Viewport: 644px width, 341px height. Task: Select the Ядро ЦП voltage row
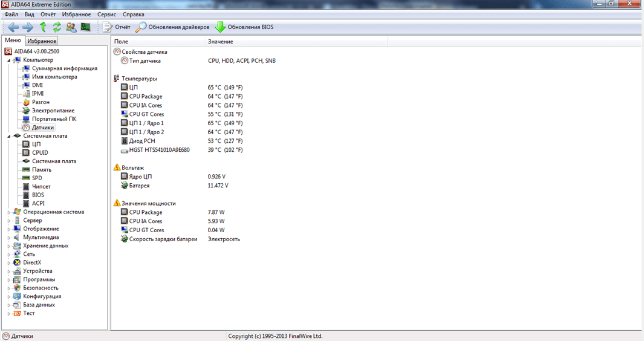click(x=174, y=177)
